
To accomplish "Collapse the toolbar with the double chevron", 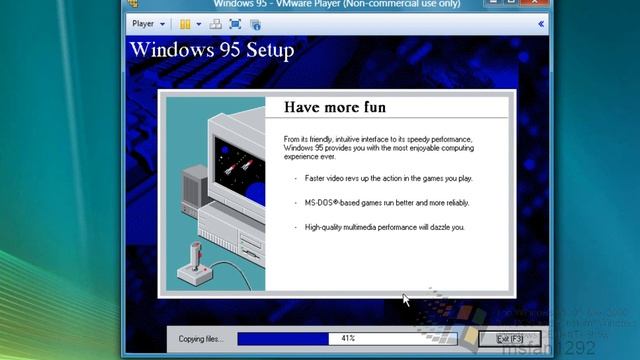I will [541, 24].
